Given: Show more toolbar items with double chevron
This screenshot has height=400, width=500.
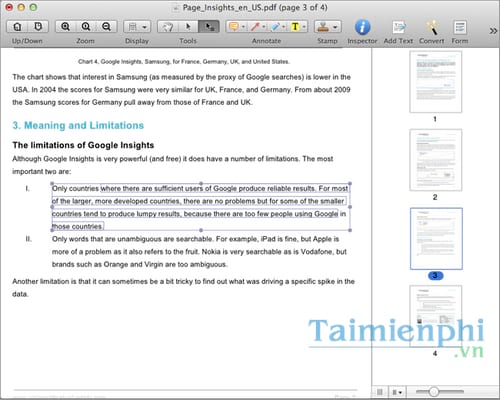Looking at the screenshot, I should click(x=493, y=31).
